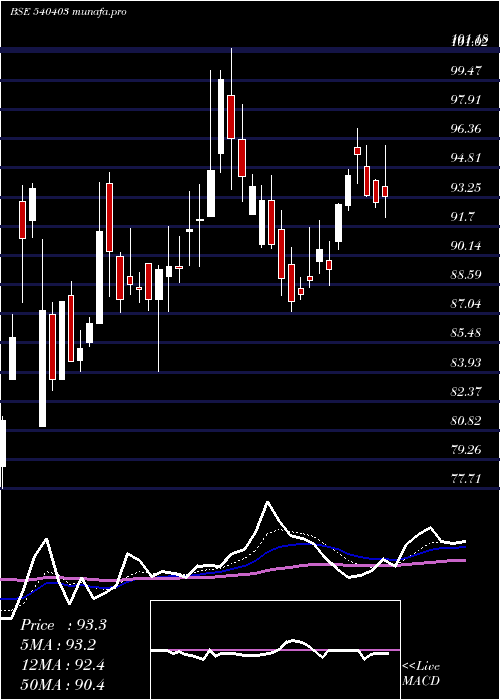Image resolution: width=500 pixels, height=700 pixels.
Task: Click the 93.25 price axis label
Action: coord(466,187)
